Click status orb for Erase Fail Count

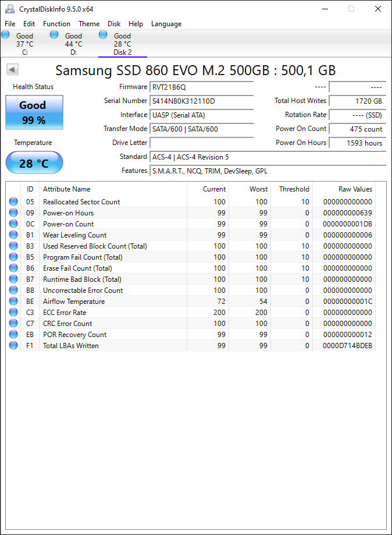[x=13, y=268]
